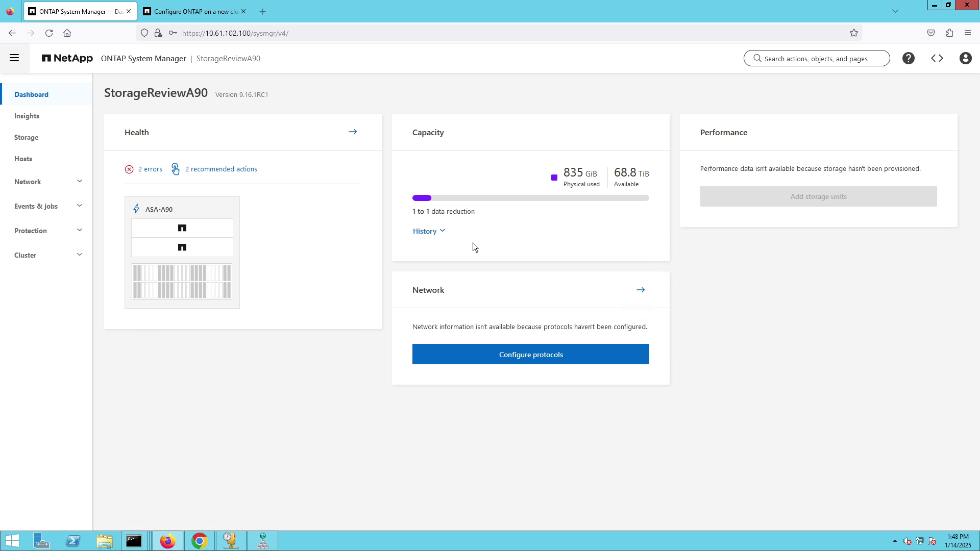Image resolution: width=980 pixels, height=551 pixels.
Task: Open the Help question mark icon
Action: tap(909, 58)
